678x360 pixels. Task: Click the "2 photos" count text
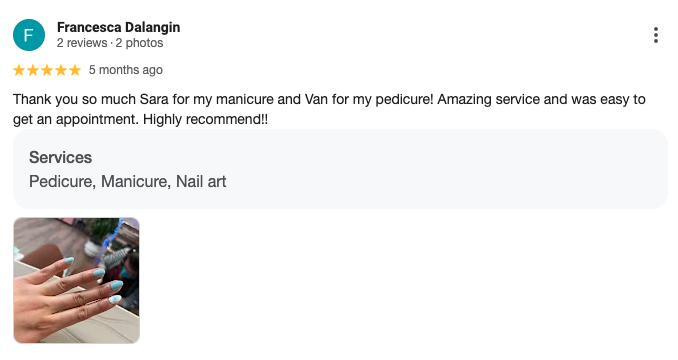click(139, 43)
